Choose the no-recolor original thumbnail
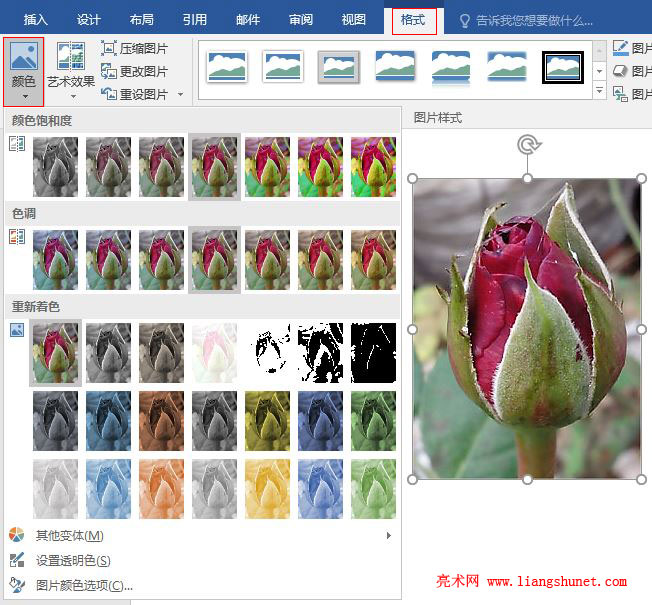The image size is (652, 605). [55, 353]
